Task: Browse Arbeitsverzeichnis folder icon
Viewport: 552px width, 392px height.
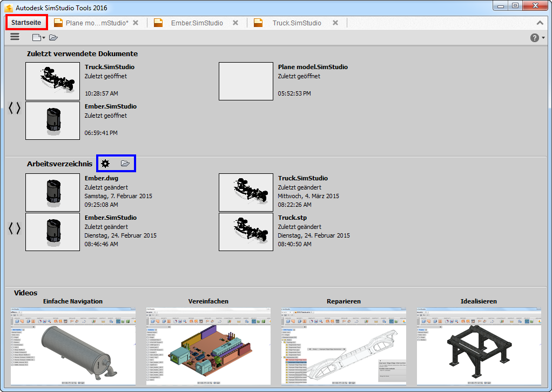Action: (125, 163)
